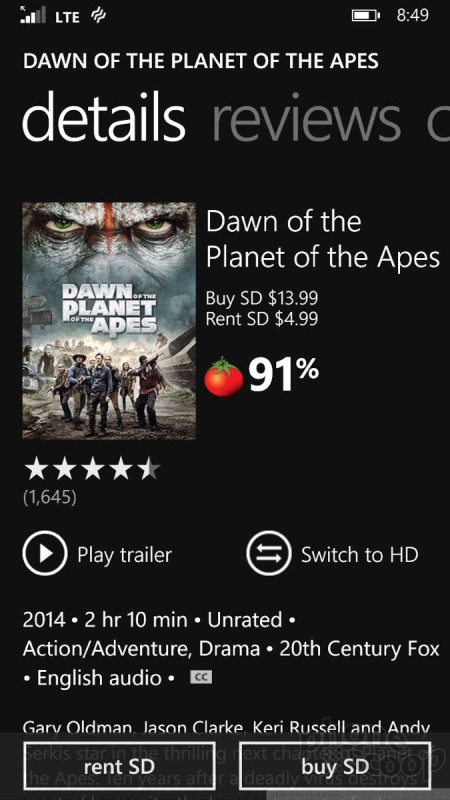Tap the partially visible third tab
Image resolution: width=450 pixels, height=800 pixels.
point(438,122)
